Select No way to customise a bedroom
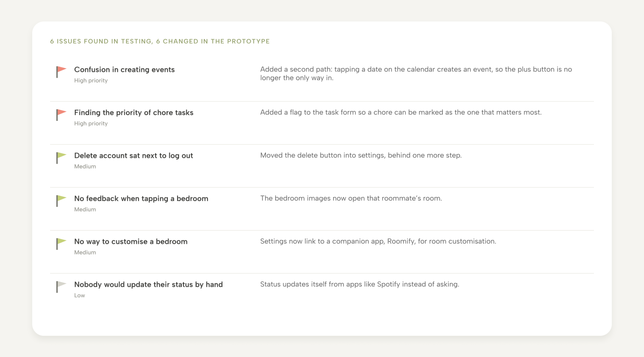Viewport: 644px width, 357px height. 131,241
